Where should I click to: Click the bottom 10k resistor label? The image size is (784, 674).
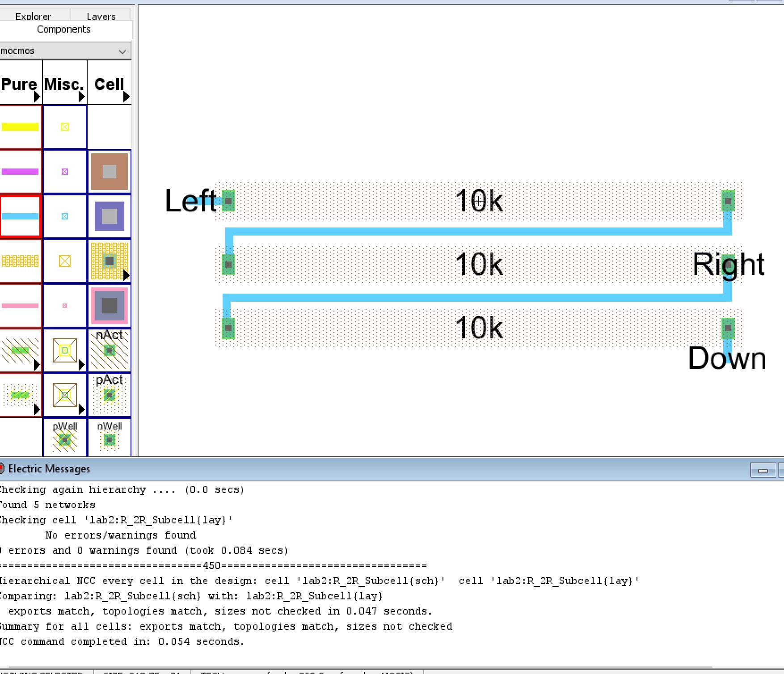tap(479, 328)
